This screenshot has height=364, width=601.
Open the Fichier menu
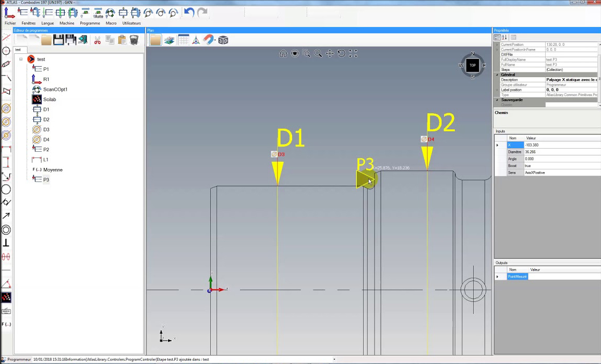[x=10, y=23]
